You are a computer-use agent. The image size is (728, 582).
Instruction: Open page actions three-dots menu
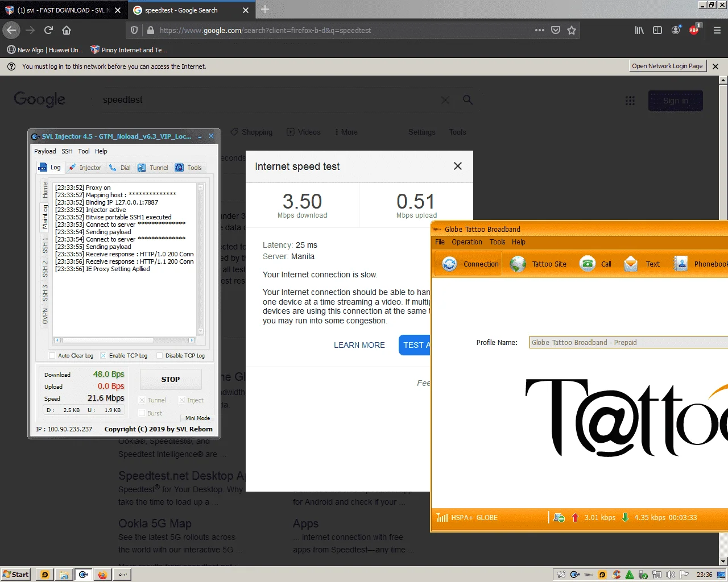click(x=540, y=30)
